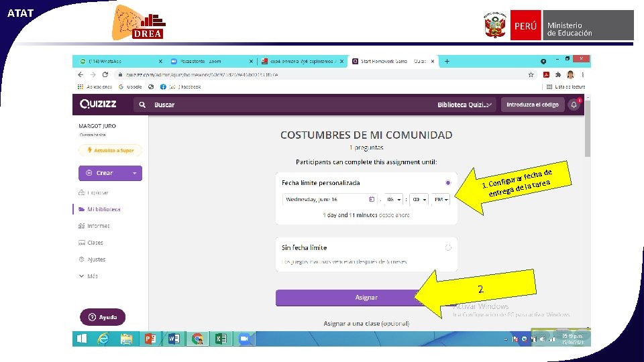Launch Internet Explorer from taskbar
The image size is (644, 362).
click(103, 339)
